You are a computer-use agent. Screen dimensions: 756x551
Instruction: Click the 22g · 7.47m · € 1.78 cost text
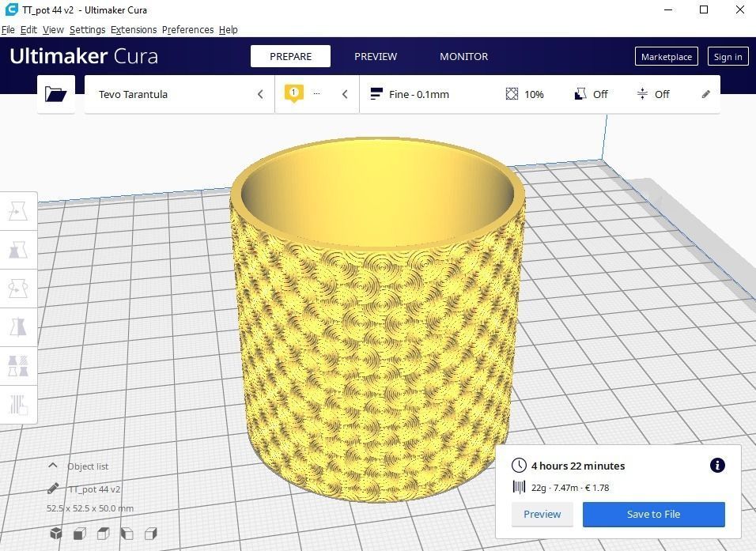(570, 488)
